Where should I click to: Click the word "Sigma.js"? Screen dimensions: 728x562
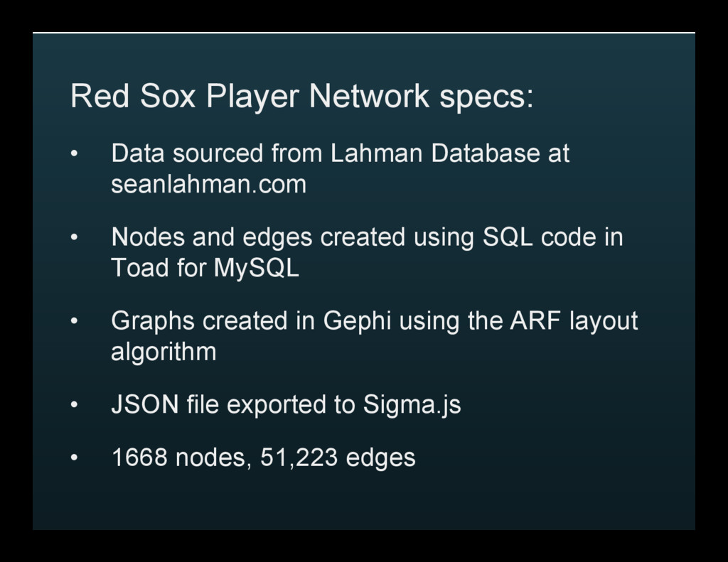pyautogui.click(x=412, y=405)
